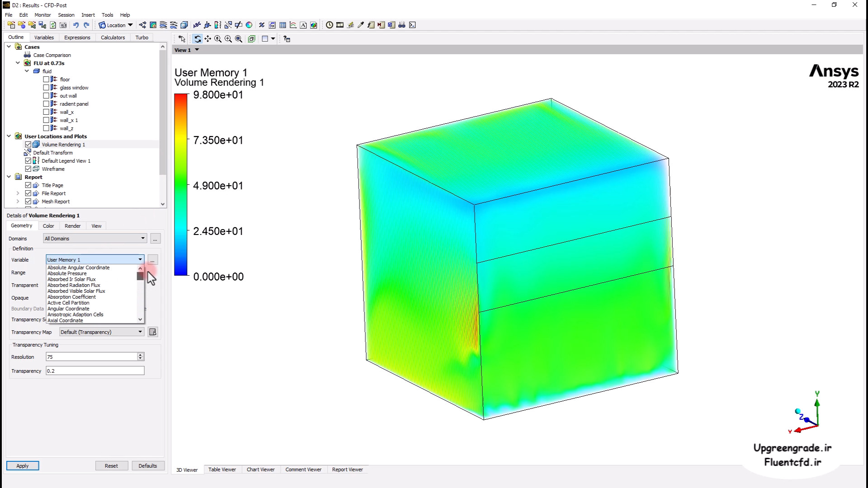The width and height of the screenshot is (868, 488).
Task: Activate the Pan view tool
Action: click(x=208, y=39)
